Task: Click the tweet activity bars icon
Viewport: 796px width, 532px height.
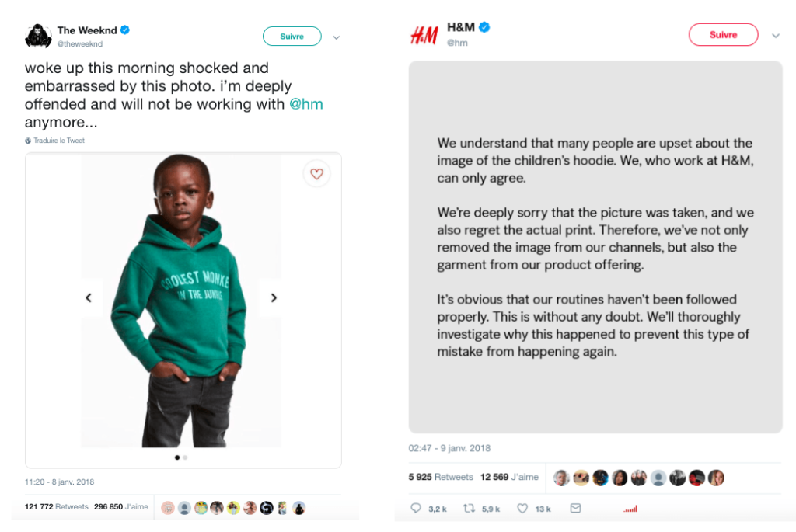Action: tap(630, 509)
